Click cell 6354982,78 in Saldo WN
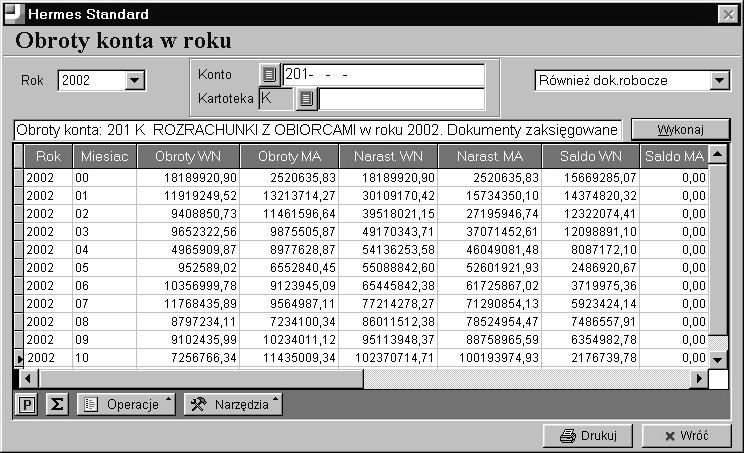 591,340
